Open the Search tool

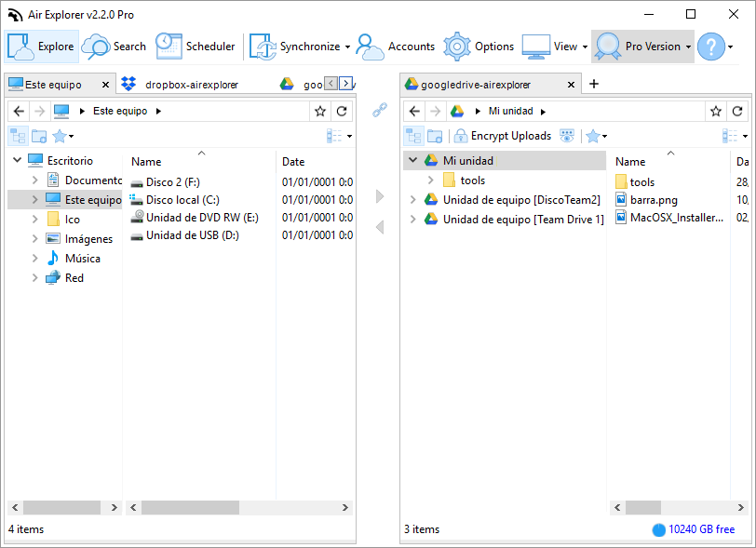click(115, 47)
